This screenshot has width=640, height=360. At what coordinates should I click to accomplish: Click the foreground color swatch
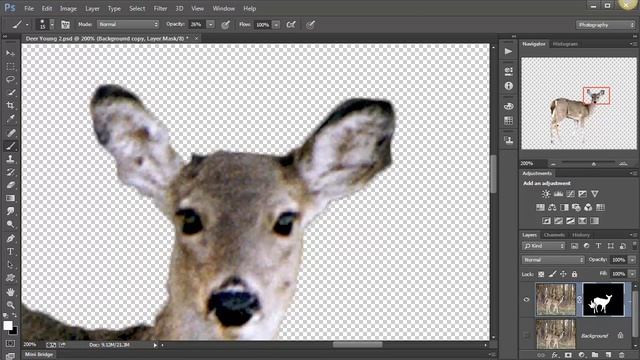[x=8, y=325]
